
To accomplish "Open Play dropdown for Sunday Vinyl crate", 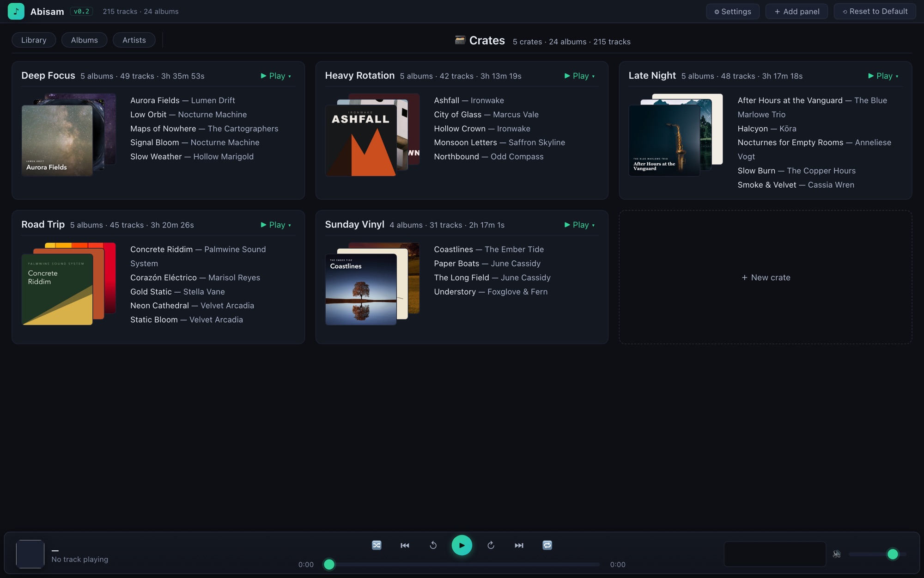I will click(x=579, y=225).
